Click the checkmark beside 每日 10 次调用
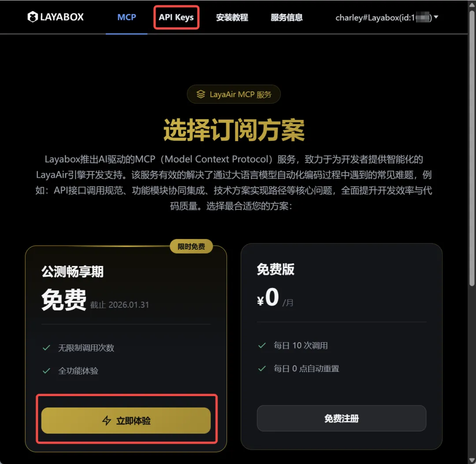Viewport: 476px width, 464px height. pos(262,345)
